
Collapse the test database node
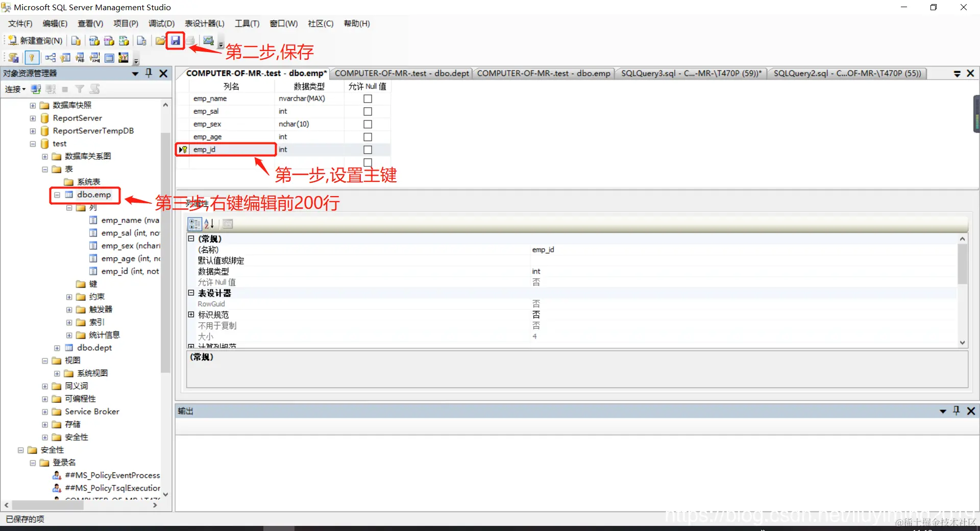pos(33,143)
